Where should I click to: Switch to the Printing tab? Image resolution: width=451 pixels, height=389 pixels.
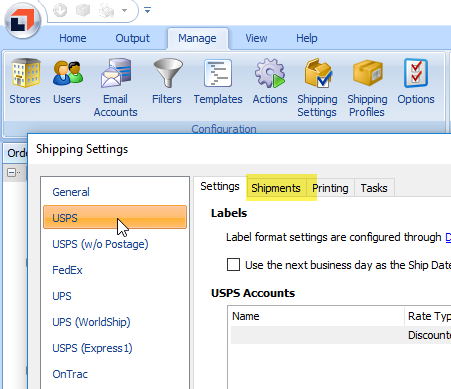[x=330, y=188]
